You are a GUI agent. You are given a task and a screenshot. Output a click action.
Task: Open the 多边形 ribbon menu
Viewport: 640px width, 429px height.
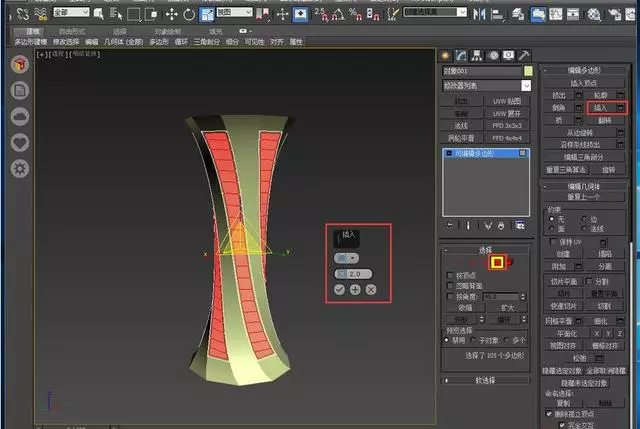point(159,43)
